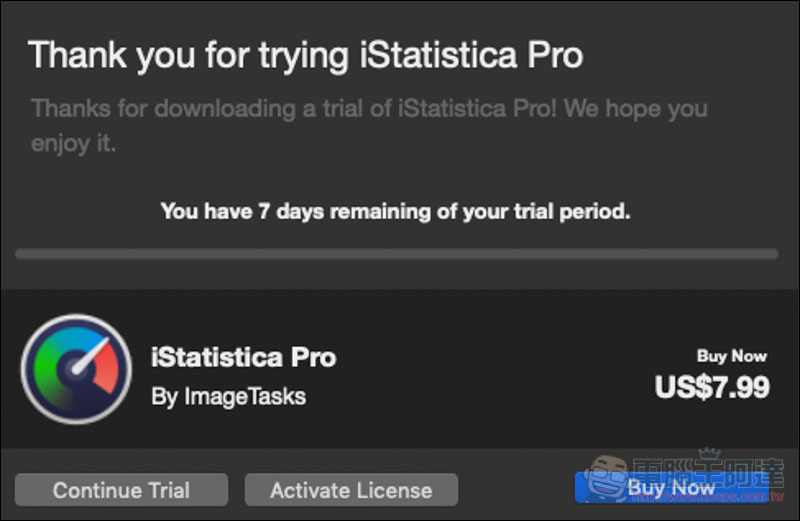
Task: Click the small crown above the watermark text
Action: (x=709, y=453)
